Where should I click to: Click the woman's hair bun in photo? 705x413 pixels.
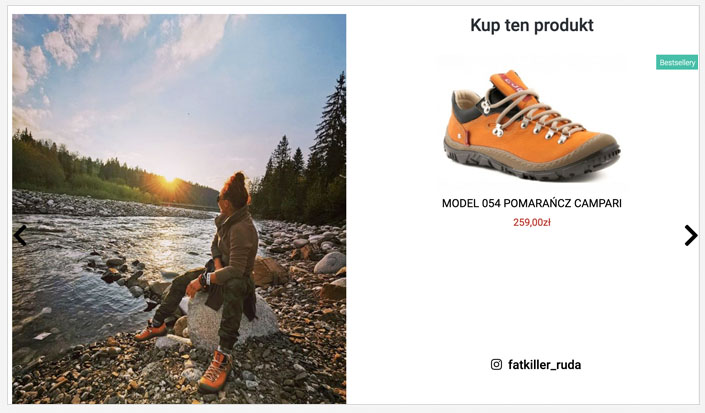pyautogui.click(x=239, y=178)
